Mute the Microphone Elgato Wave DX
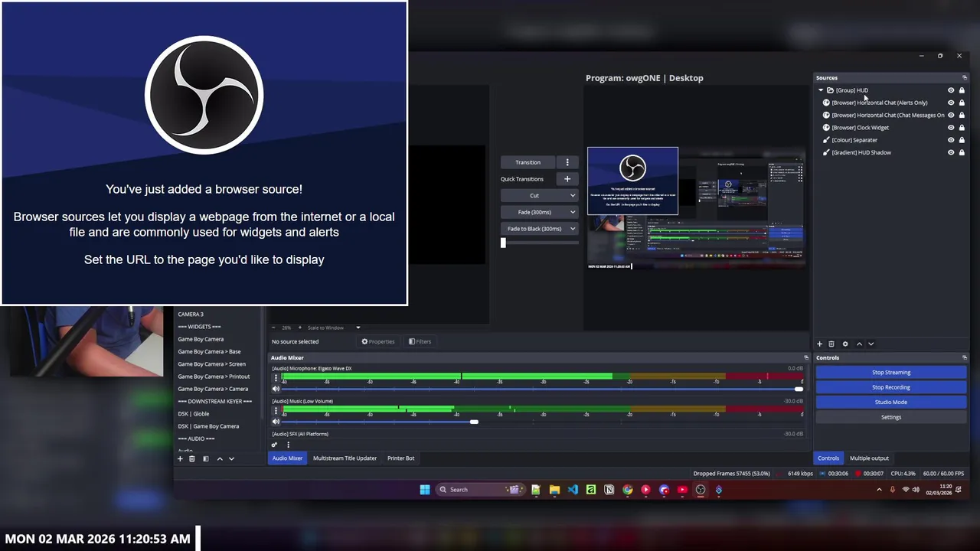 pyautogui.click(x=276, y=390)
